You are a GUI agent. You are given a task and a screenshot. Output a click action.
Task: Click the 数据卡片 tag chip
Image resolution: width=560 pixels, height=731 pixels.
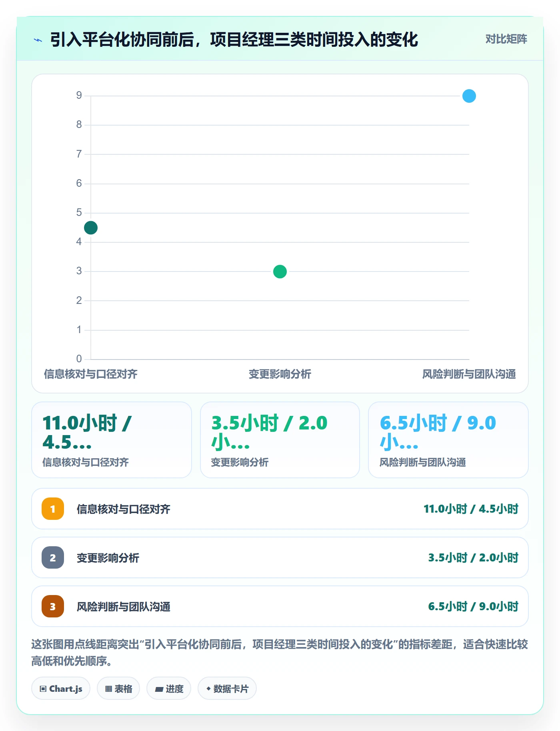pos(227,689)
